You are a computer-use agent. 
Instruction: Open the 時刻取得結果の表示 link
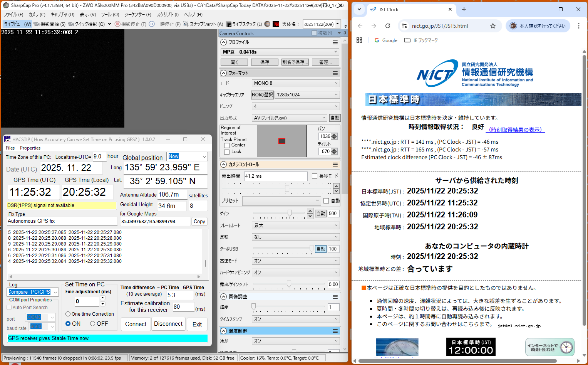pos(516,130)
